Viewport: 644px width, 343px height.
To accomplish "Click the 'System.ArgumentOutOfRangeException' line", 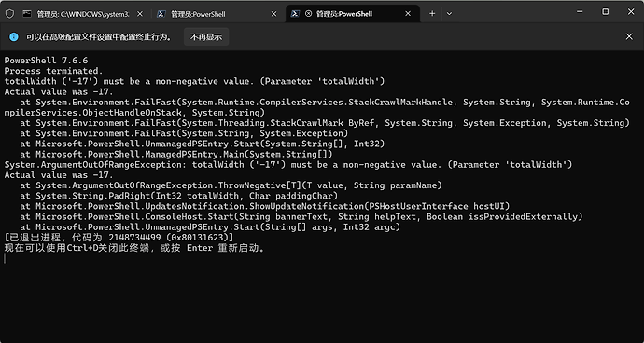I will [288, 165].
